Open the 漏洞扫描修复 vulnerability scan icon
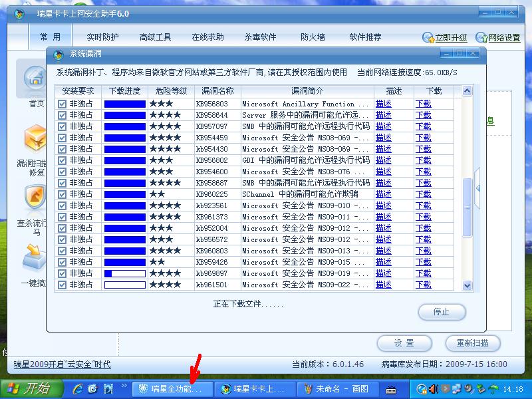 pos(35,138)
